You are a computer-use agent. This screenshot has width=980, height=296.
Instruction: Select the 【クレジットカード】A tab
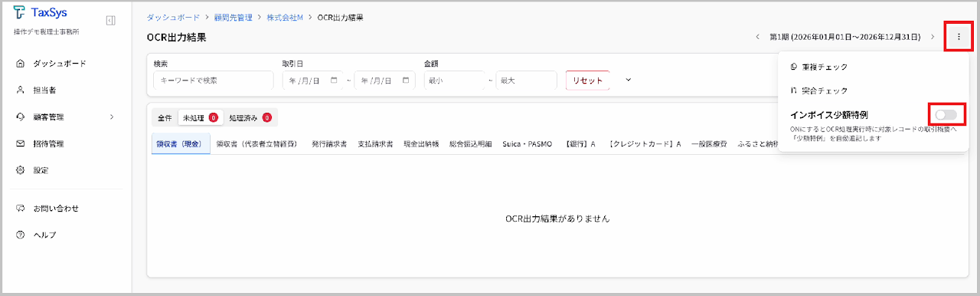click(x=645, y=143)
